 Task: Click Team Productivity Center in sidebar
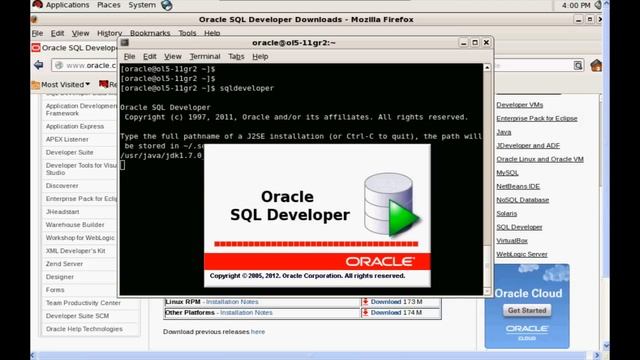click(83, 303)
